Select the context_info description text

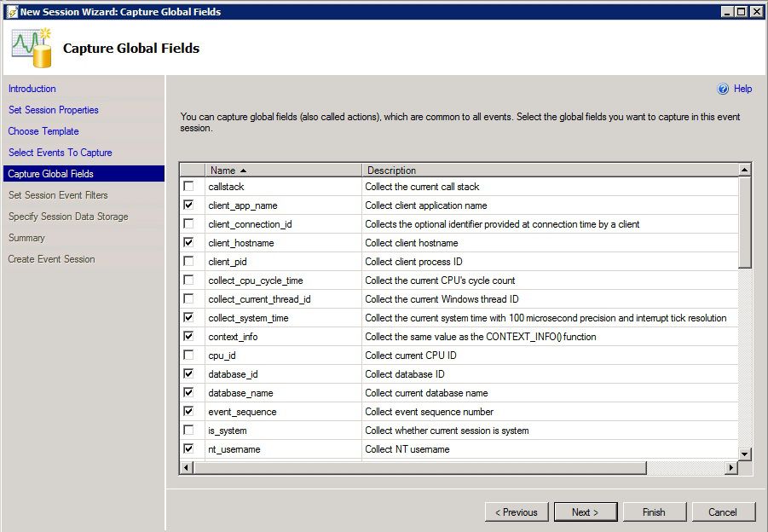481,337
